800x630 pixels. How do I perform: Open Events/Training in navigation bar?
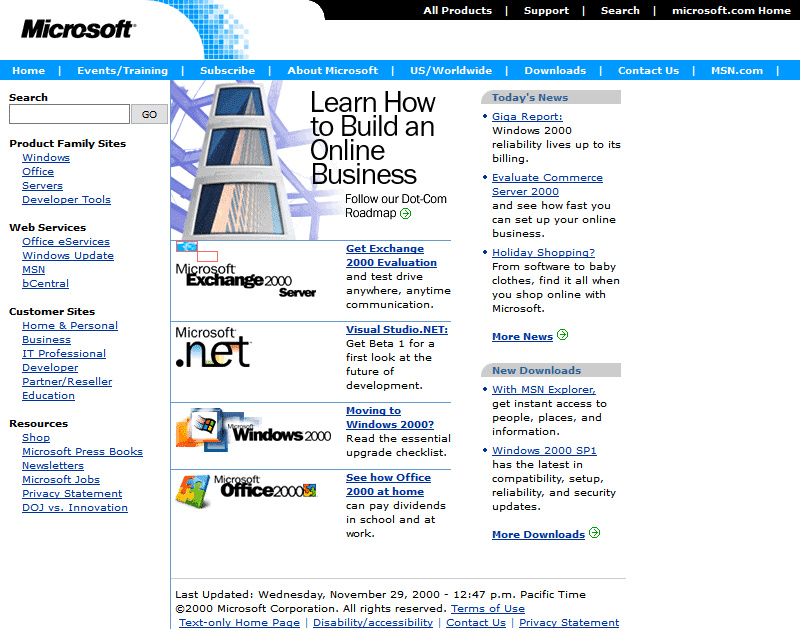tap(122, 71)
